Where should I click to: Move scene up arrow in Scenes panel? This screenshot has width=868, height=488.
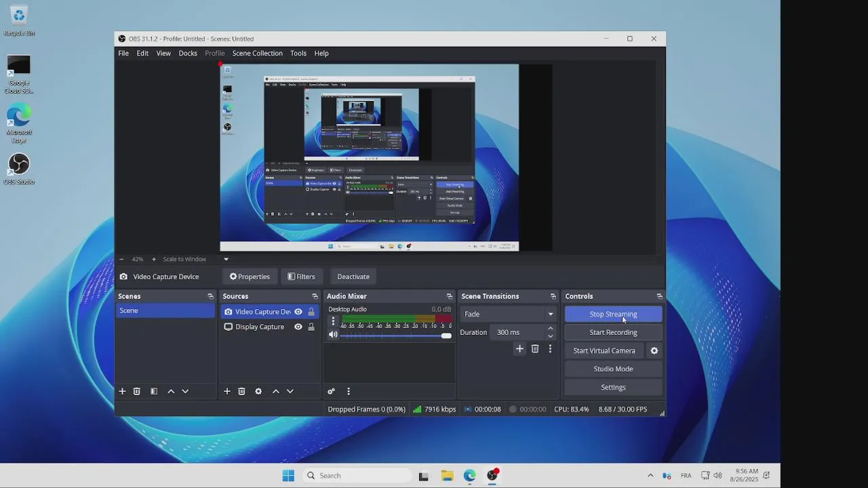click(x=171, y=391)
